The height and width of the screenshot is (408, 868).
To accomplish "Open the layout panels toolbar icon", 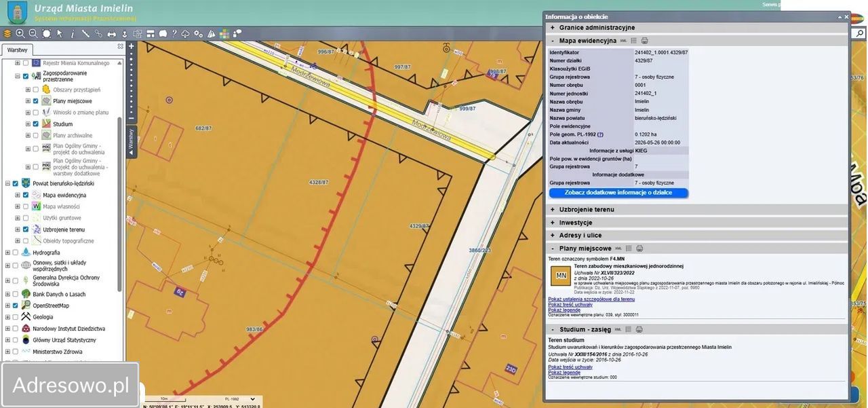I will coord(151,33).
